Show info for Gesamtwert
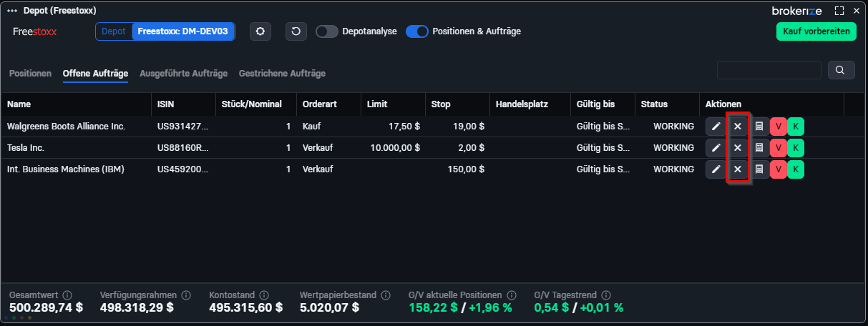The width and height of the screenshot is (868, 326). 67,295
